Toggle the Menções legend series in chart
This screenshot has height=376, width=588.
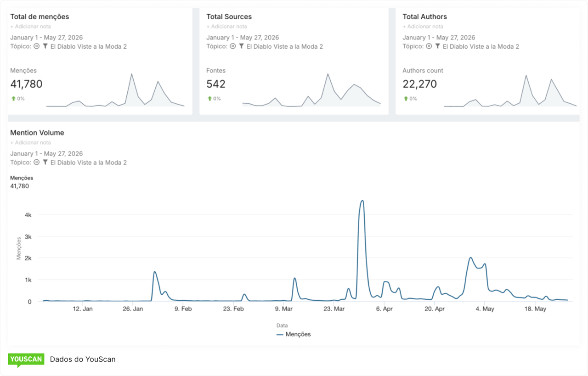point(294,335)
